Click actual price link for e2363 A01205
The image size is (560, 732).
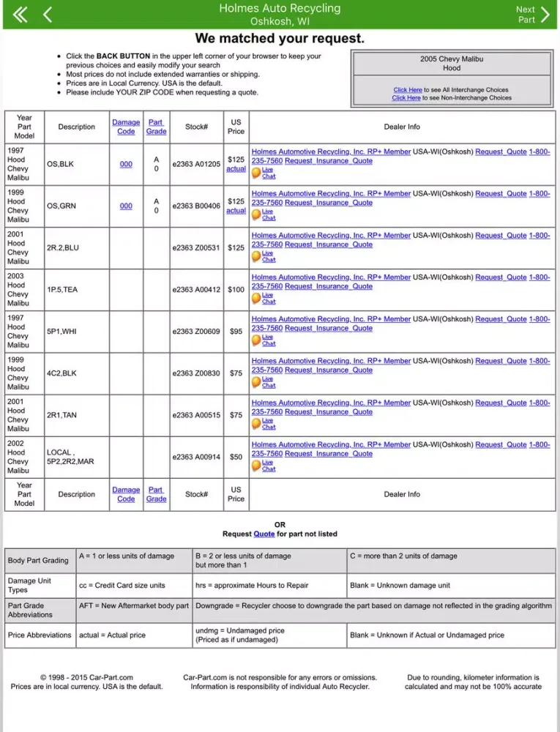point(236,168)
